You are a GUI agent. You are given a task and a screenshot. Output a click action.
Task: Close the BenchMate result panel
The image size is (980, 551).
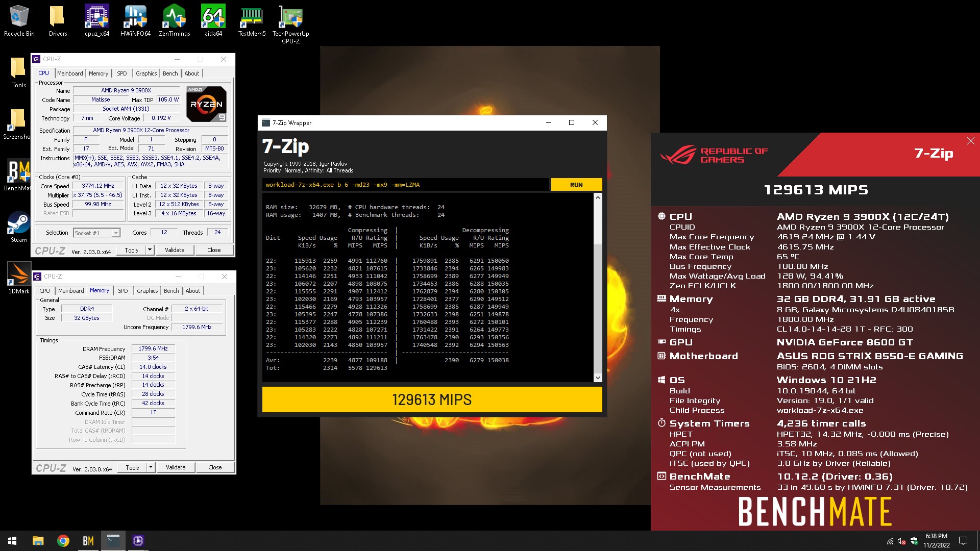pyautogui.click(x=970, y=141)
